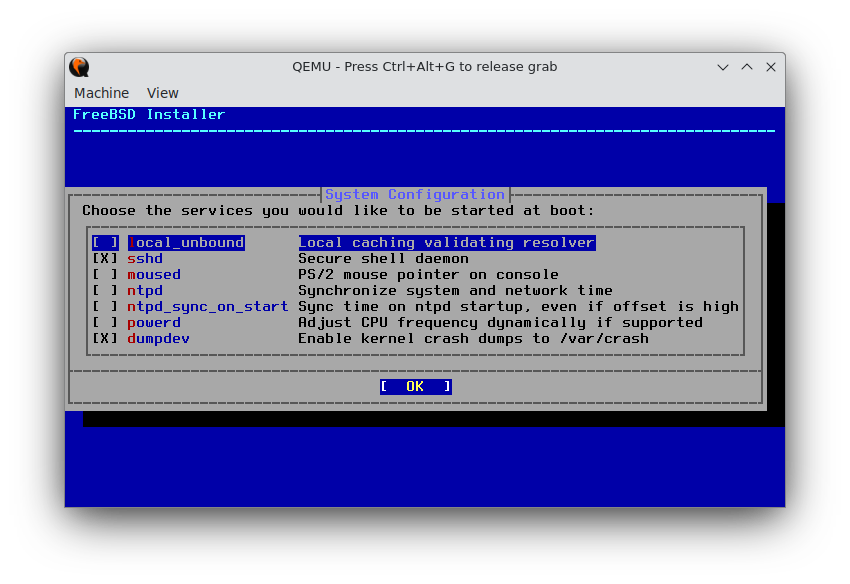Select the highlighted local_unbound entry
The width and height of the screenshot is (850, 584).
[186, 242]
